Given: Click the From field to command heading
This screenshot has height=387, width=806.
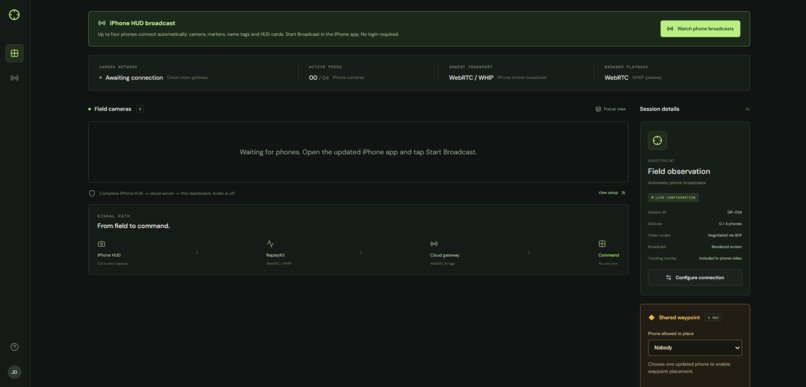Looking at the screenshot, I should [x=134, y=226].
